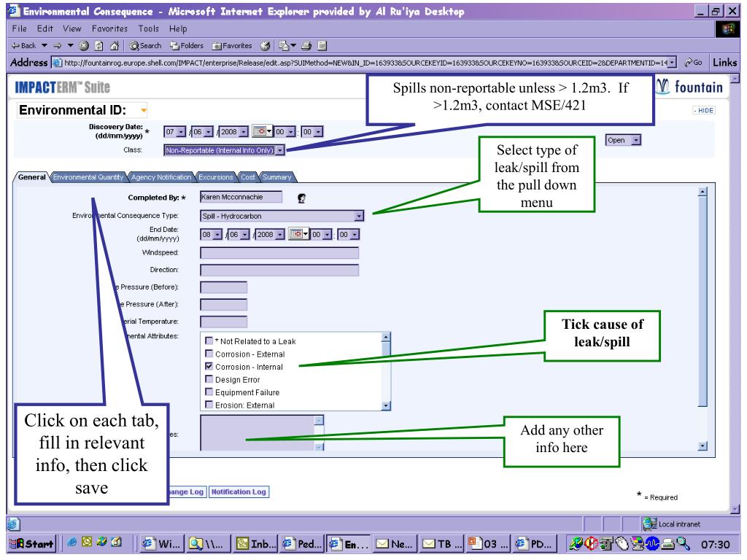The width and height of the screenshot is (747, 560).
Task: Click the Completed By name field
Action: pos(241,197)
